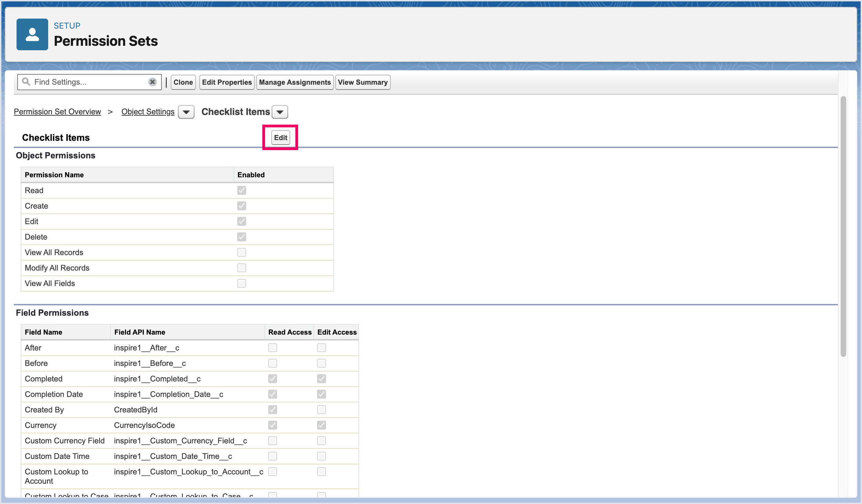Click the magnifier icon in Find Settings

(x=26, y=82)
